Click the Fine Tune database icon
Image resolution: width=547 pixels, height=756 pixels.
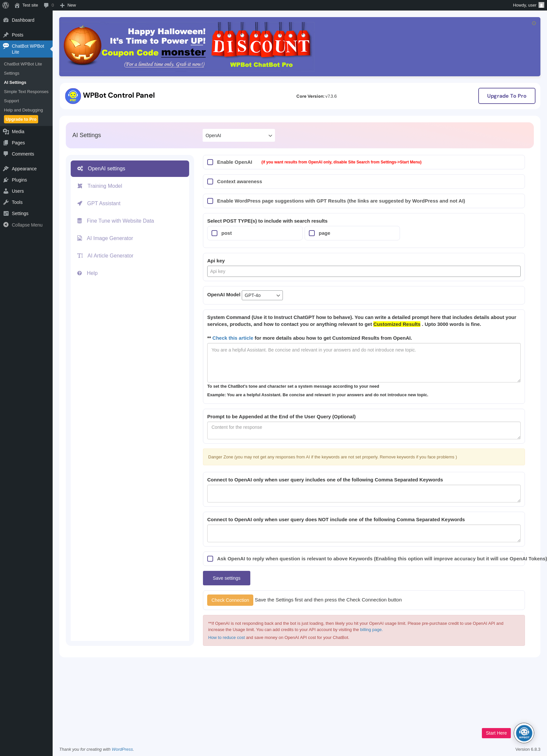80,221
